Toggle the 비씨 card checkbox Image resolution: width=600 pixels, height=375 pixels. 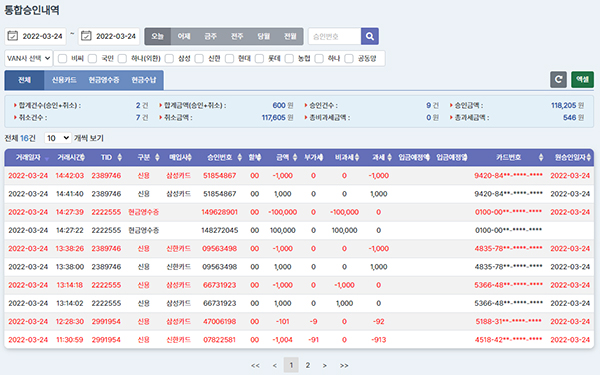pos(62,59)
